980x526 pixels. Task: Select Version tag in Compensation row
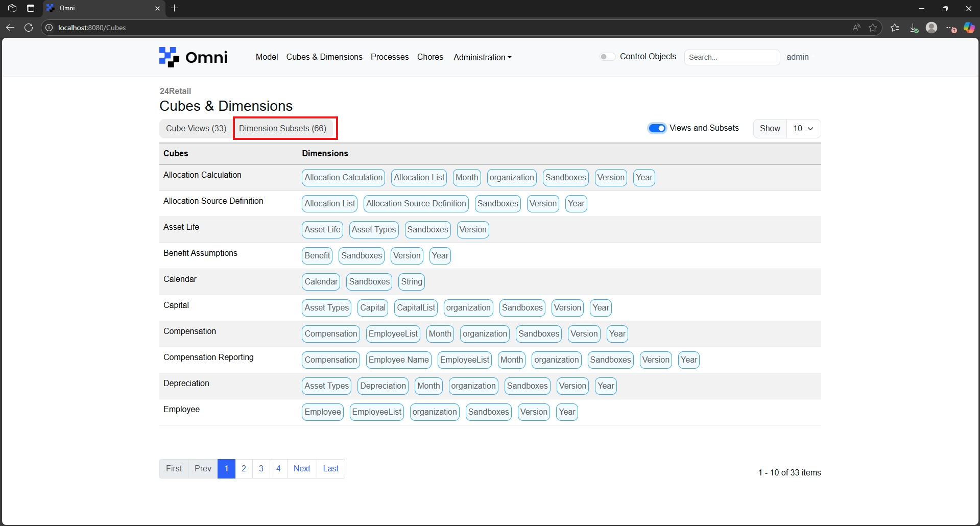pyautogui.click(x=584, y=334)
